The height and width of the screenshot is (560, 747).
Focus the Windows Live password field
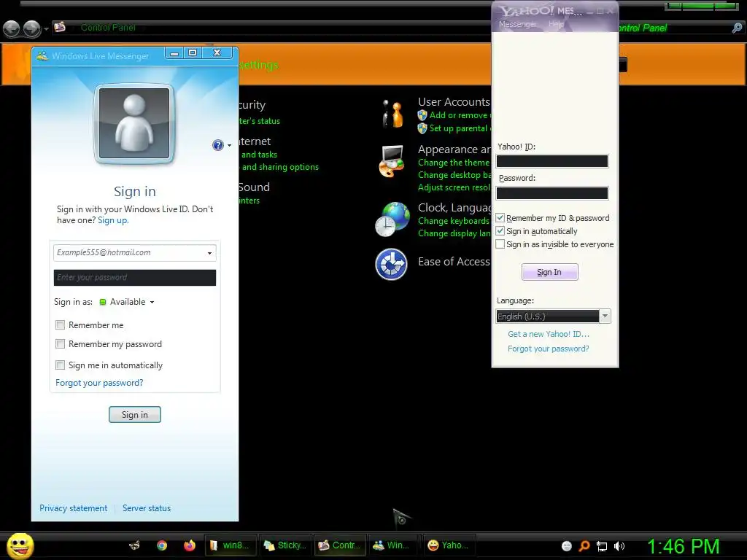click(x=135, y=278)
